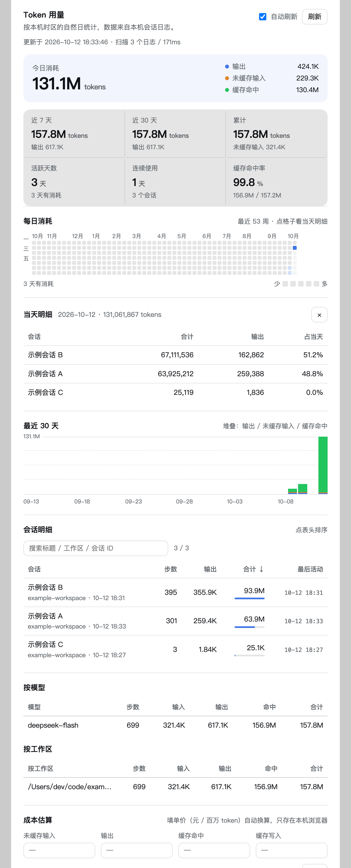Toggle the 自动刷新 checkbox

point(262,17)
